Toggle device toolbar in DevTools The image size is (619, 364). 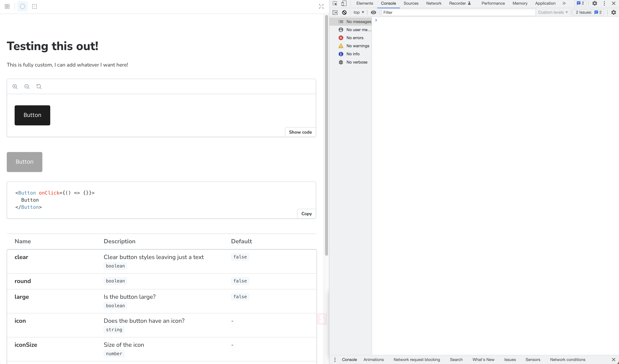(x=344, y=3)
